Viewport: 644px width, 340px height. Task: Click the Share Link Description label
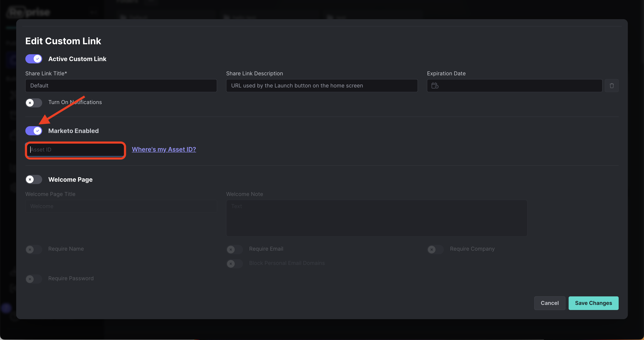pos(254,73)
